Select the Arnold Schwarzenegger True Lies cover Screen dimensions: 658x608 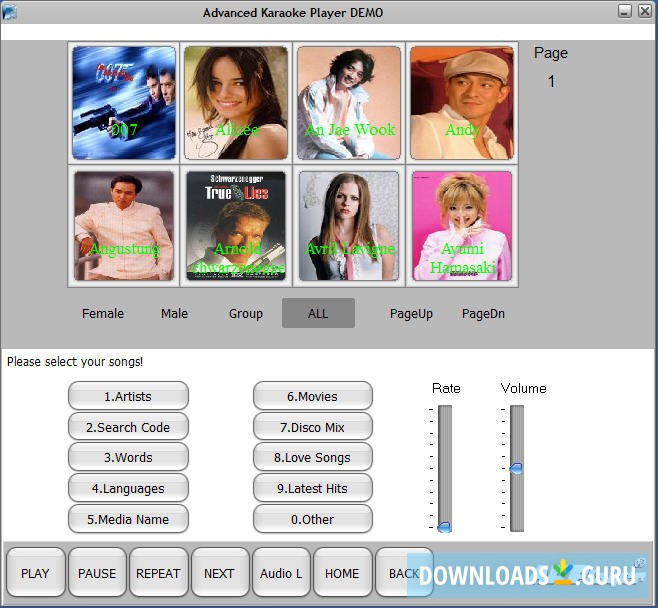pyautogui.click(x=236, y=226)
